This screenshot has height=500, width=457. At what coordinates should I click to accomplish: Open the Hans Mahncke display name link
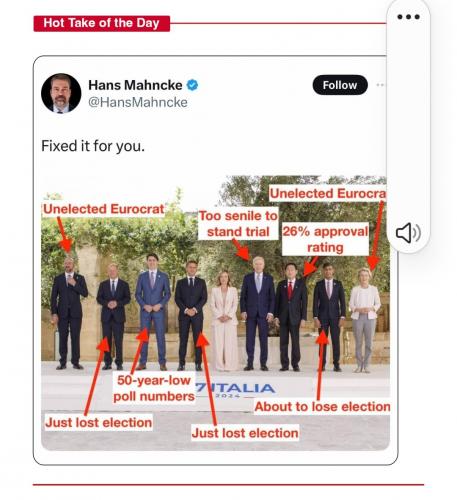coord(135,85)
